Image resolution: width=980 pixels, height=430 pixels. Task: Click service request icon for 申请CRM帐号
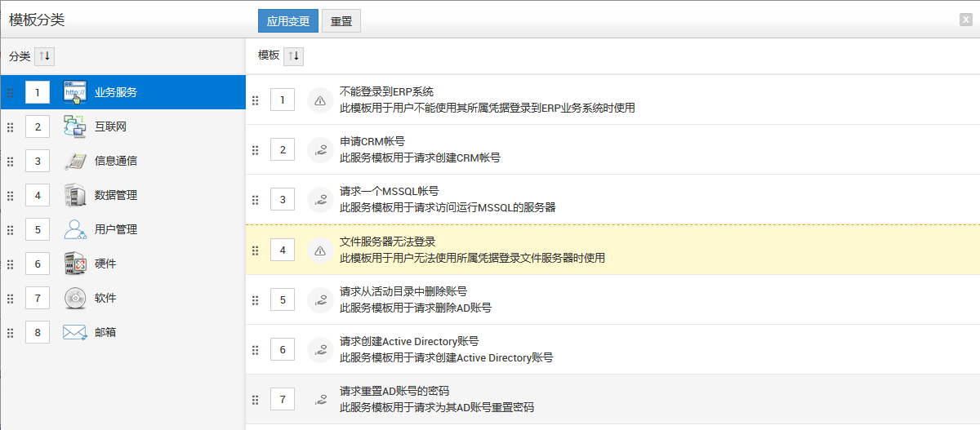(320, 150)
